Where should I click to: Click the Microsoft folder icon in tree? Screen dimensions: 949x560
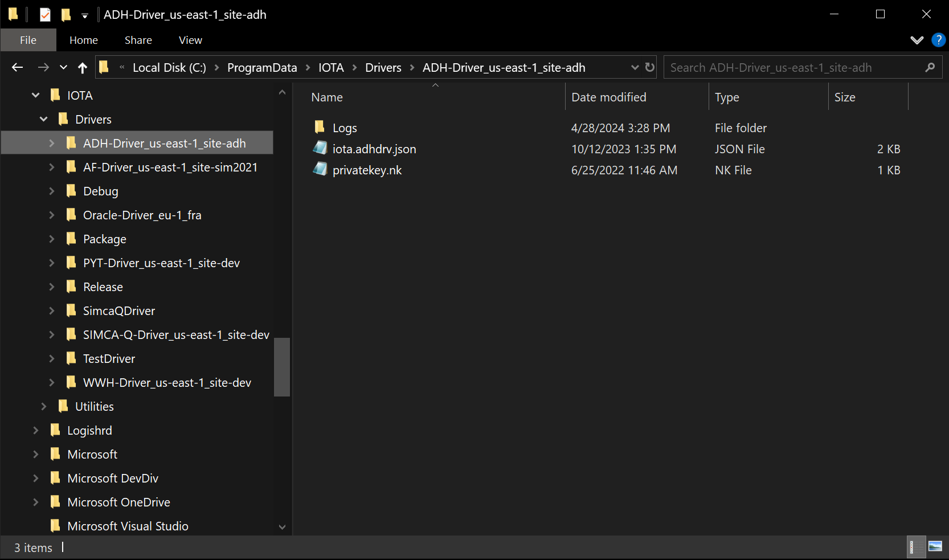tap(55, 453)
